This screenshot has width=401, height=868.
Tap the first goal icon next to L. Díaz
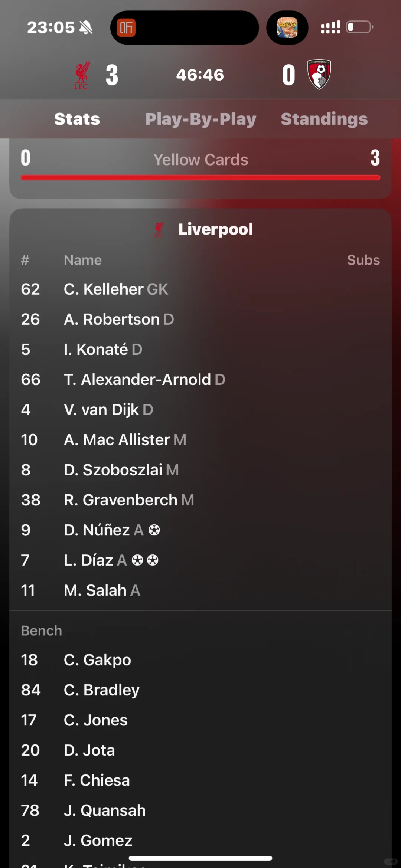(x=137, y=560)
